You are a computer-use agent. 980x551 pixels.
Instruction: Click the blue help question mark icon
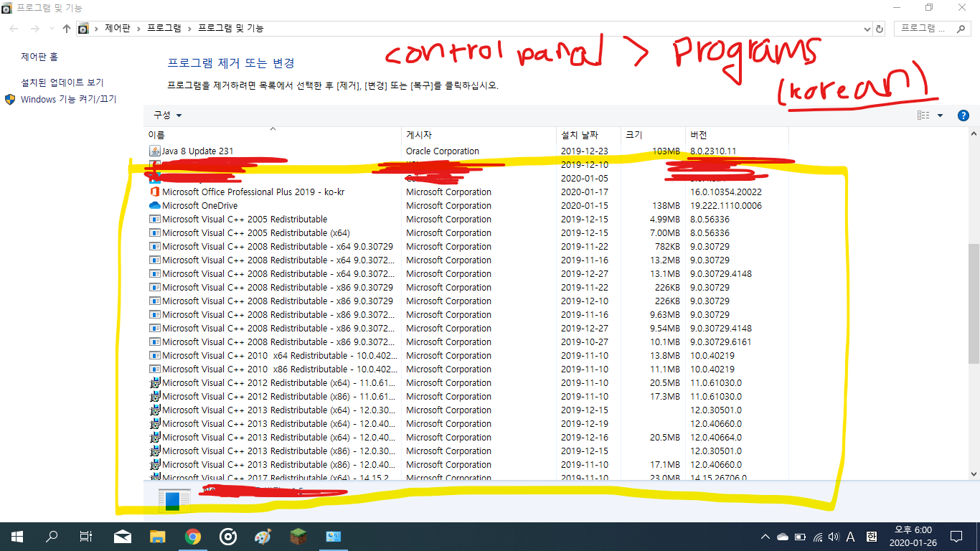(963, 116)
